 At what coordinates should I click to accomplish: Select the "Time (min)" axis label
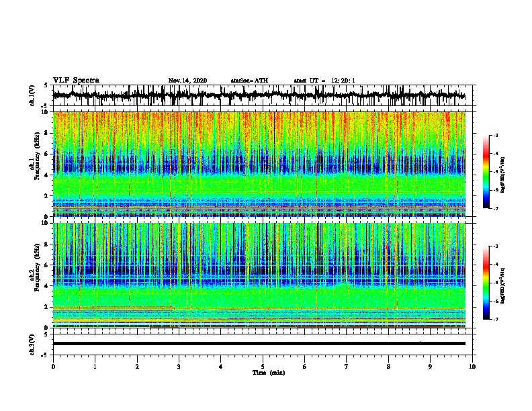pos(269,373)
